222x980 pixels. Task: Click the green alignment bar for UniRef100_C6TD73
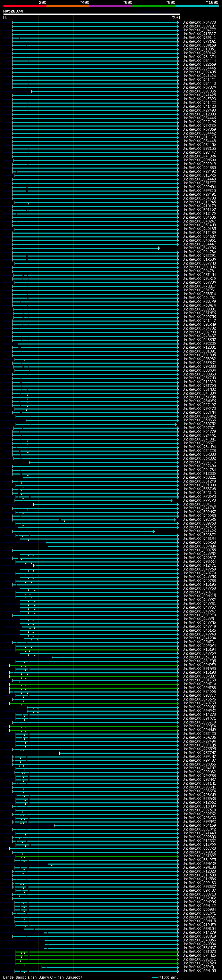97,952
